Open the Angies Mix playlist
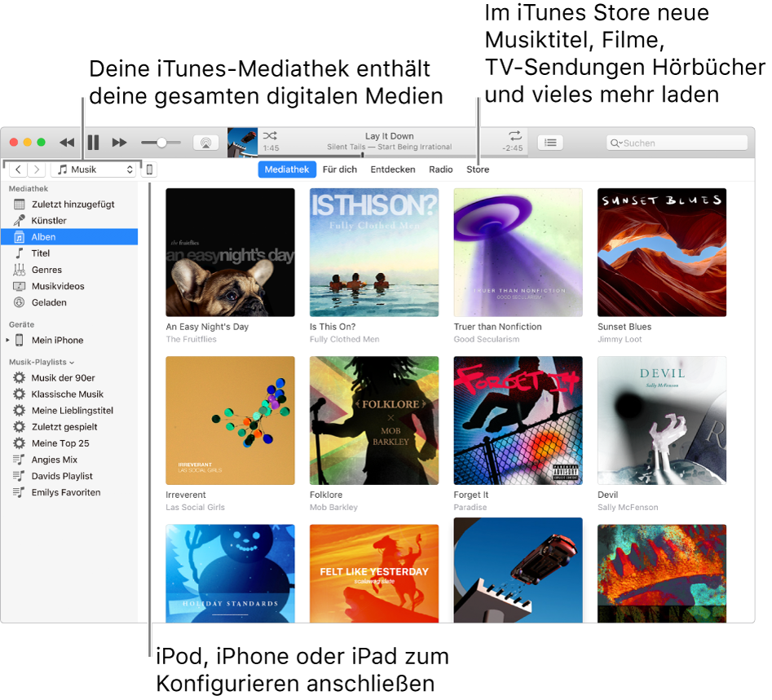Viewport: 772px width, 700px height. pyautogui.click(x=69, y=460)
